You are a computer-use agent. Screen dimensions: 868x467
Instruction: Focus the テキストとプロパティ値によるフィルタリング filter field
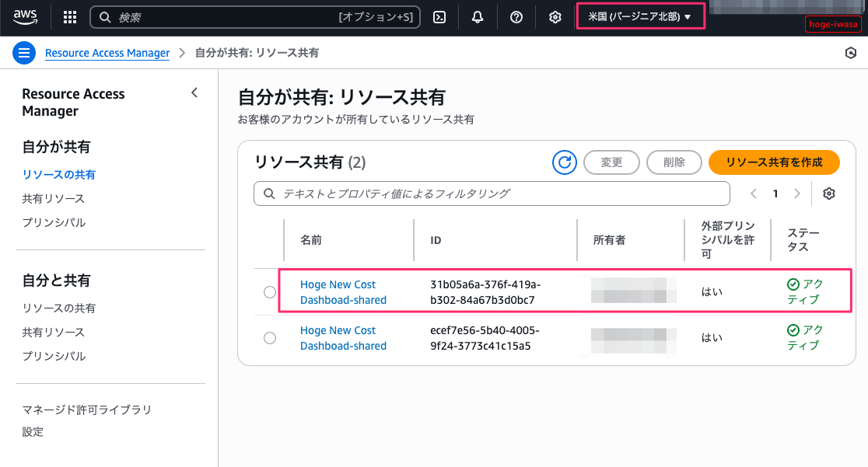tap(492, 193)
